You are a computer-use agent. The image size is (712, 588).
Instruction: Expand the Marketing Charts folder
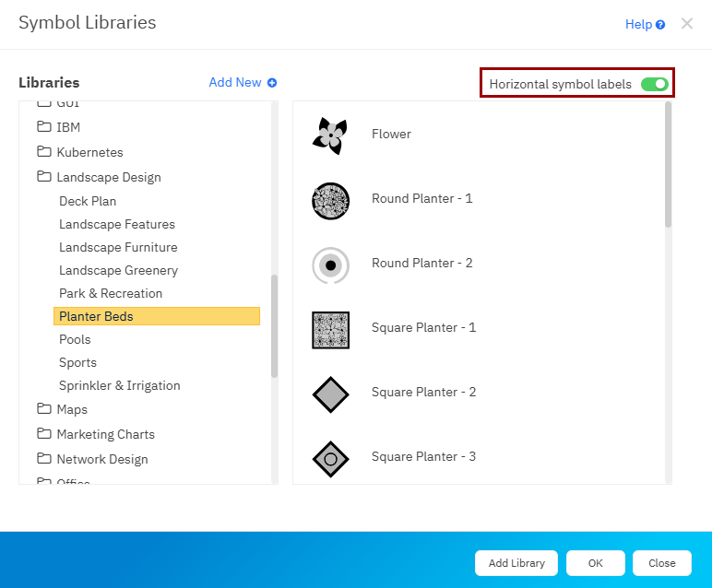click(x=43, y=434)
